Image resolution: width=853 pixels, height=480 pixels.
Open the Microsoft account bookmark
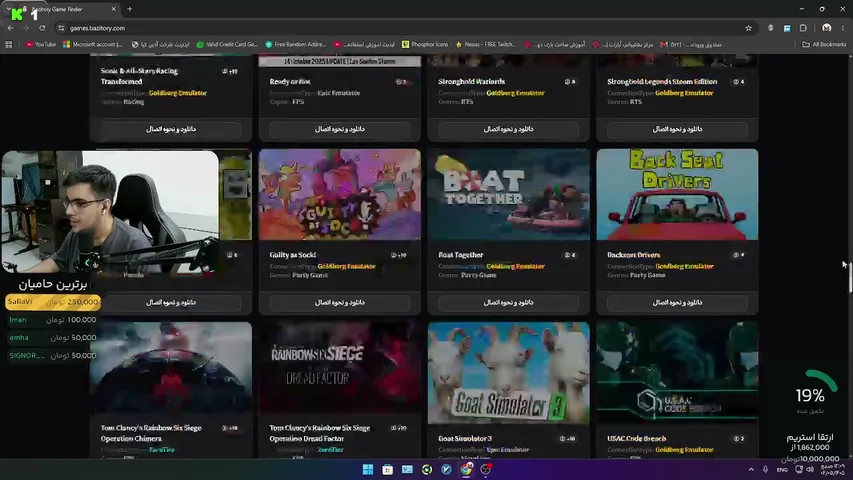(92, 45)
